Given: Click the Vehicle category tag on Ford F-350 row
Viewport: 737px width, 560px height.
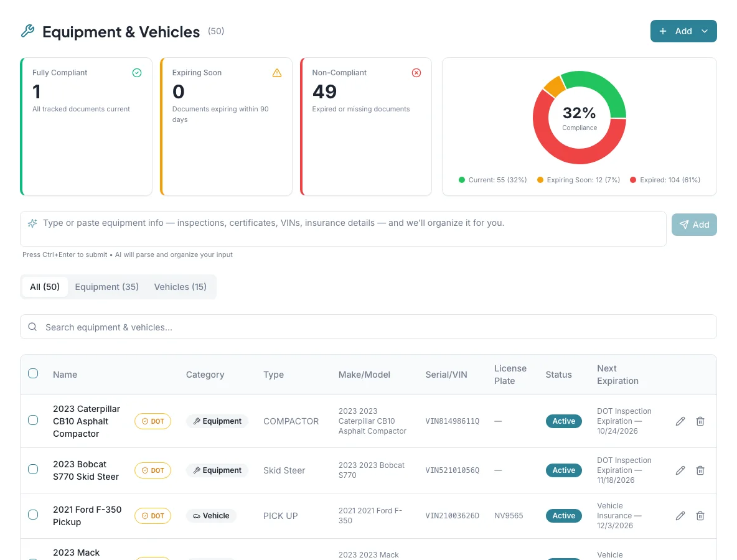Looking at the screenshot, I should coord(211,516).
